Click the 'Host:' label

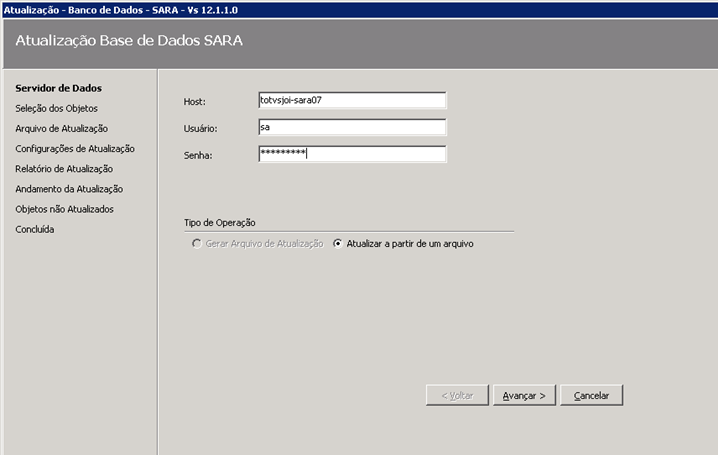(195, 102)
